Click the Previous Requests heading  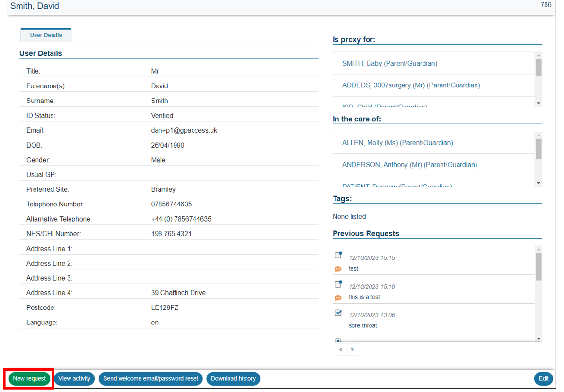coord(366,234)
